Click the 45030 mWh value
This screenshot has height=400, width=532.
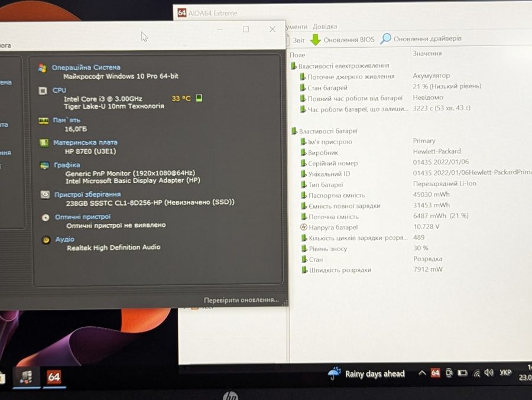431,194
